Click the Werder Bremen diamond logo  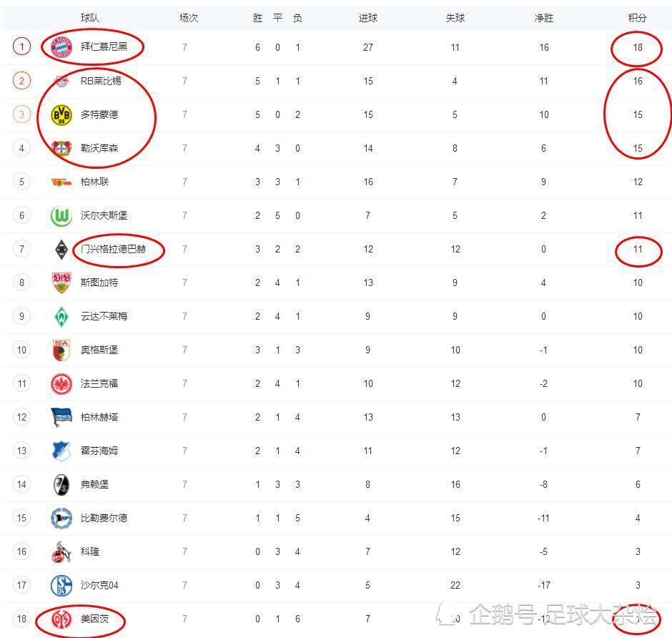tap(61, 316)
